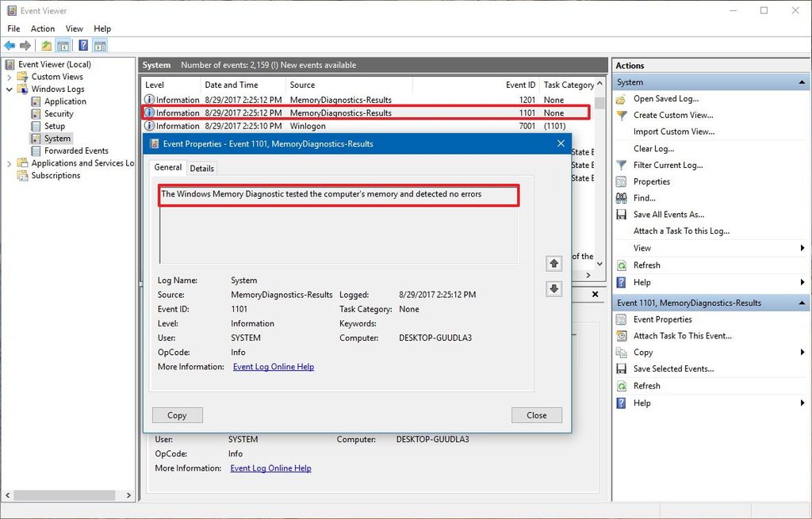Click the Copy button in the event dialog
812x519 pixels.
(x=177, y=415)
